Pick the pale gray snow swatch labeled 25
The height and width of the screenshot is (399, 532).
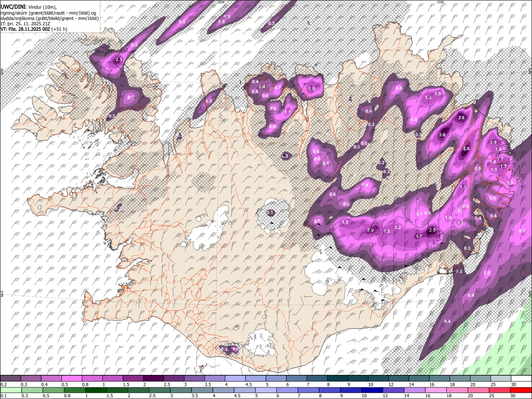tap(501, 379)
